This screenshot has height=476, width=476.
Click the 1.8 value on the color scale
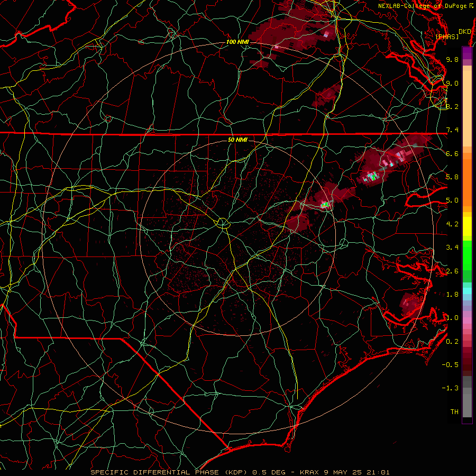pos(452,295)
